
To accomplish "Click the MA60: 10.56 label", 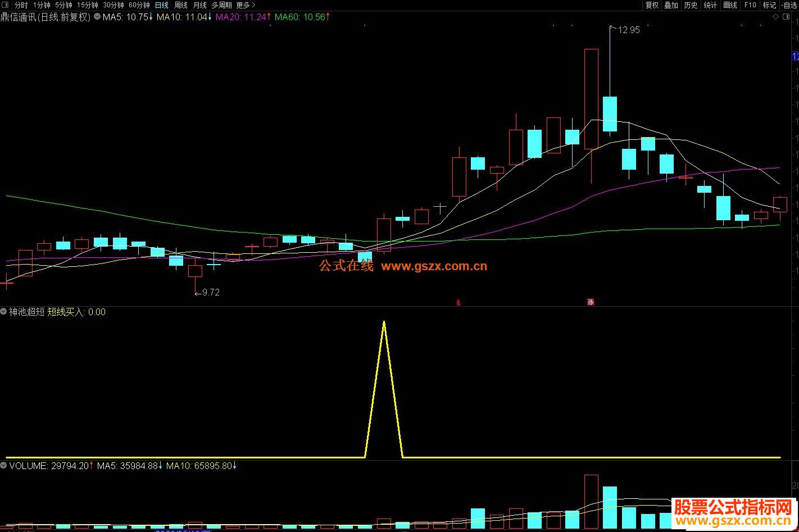I will (302, 17).
